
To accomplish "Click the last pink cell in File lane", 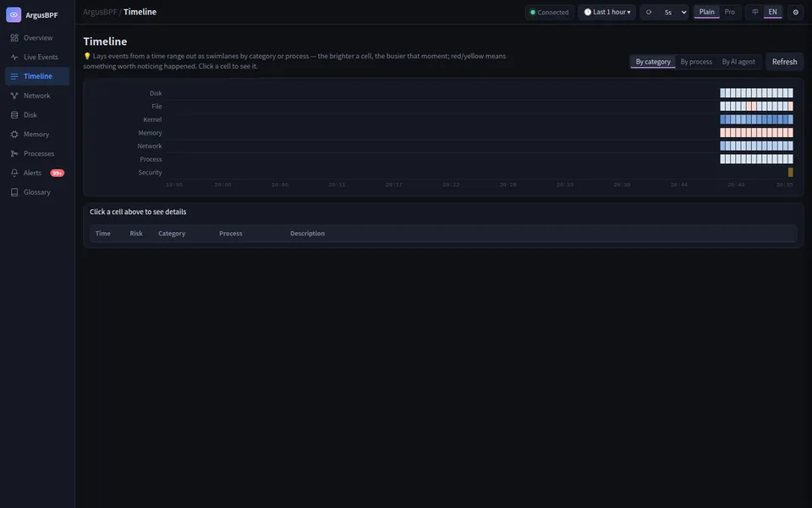I will (791, 107).
